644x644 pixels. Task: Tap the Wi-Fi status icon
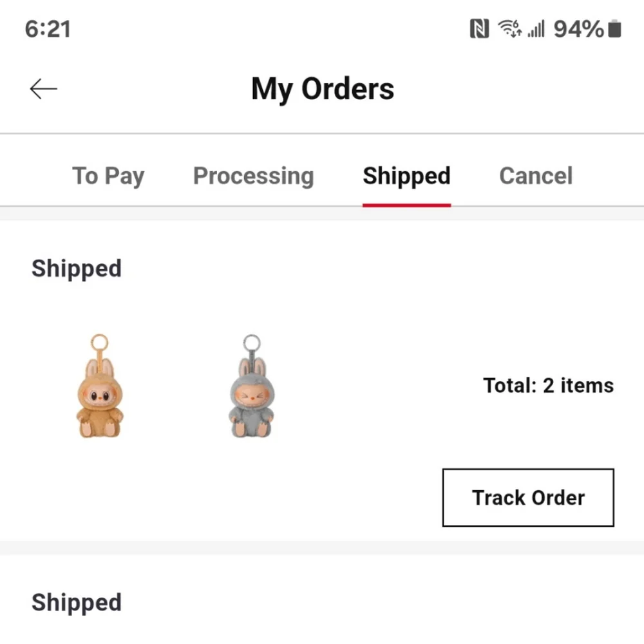pos(510,29)
